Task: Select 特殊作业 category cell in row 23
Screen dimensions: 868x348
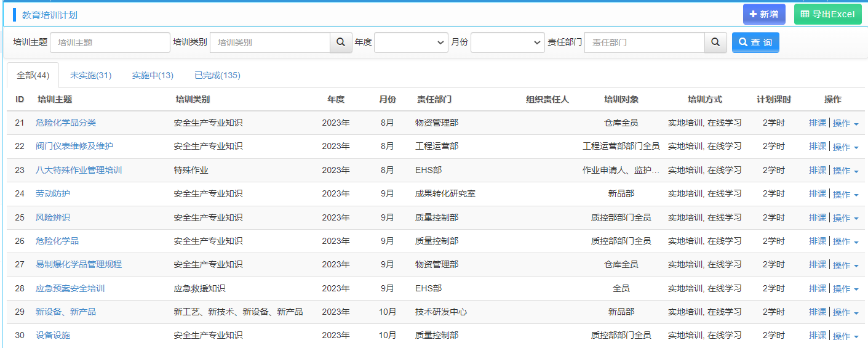Action: (x=191, y=170)
